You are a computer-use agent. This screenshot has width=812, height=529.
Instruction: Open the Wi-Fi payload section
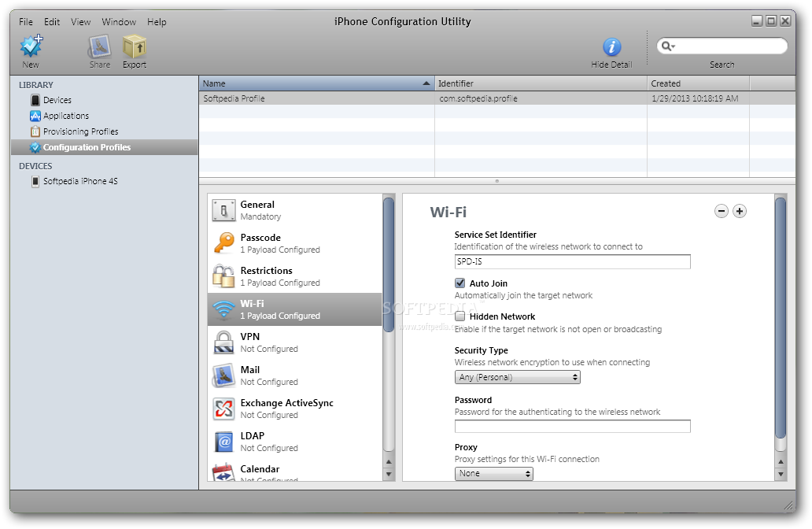[294, 309]
